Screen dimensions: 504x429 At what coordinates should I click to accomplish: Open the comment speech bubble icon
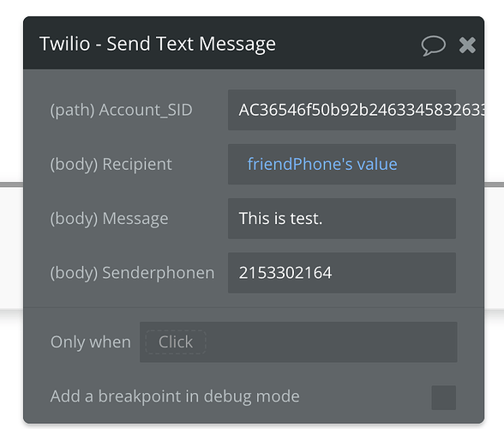pyautogui.click(x=434, y=45)
